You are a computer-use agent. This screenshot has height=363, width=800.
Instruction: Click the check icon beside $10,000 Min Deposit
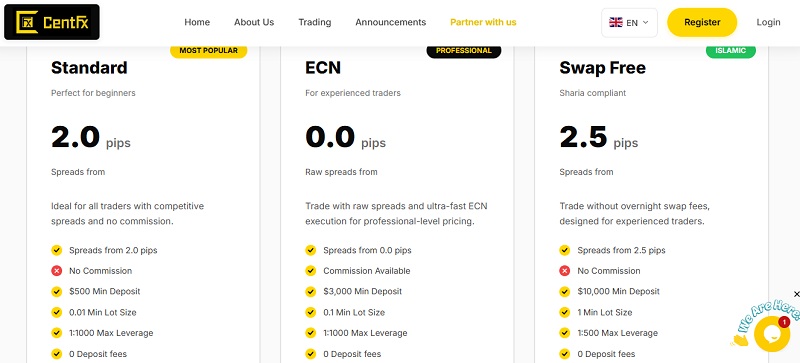565,292
